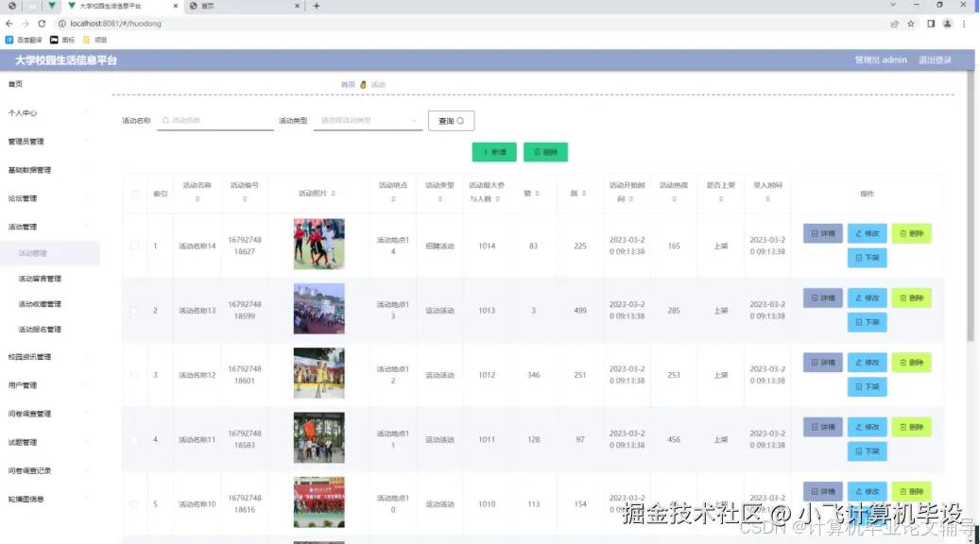Click the 查询 search button
980x544 pixels.
pyautogui.click(x=451, y=121)
